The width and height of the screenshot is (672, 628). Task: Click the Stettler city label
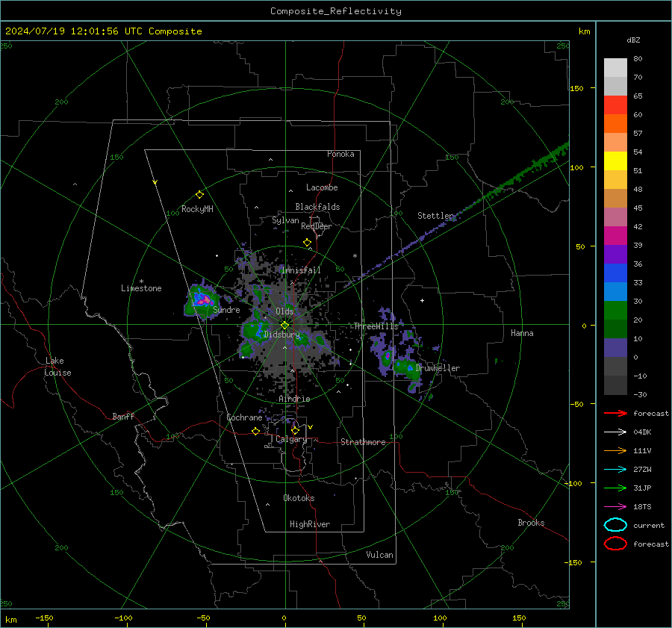[435, 216]
